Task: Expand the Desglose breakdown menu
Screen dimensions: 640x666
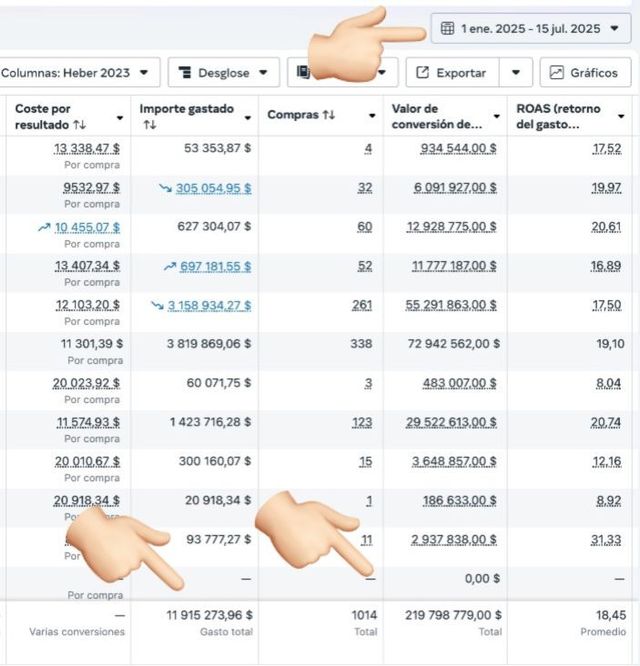Action: coord(222,73)
